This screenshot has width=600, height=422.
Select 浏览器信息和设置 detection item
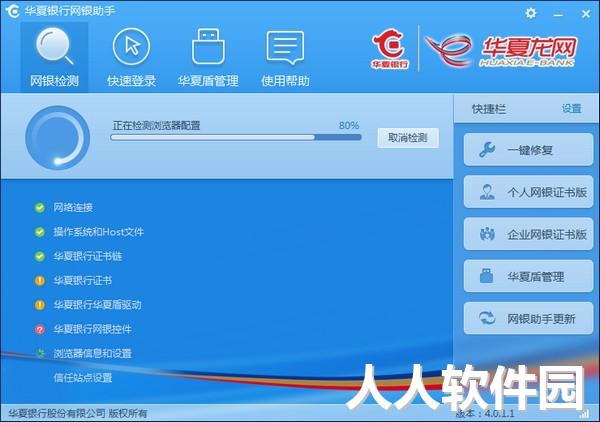pos(93,353)
